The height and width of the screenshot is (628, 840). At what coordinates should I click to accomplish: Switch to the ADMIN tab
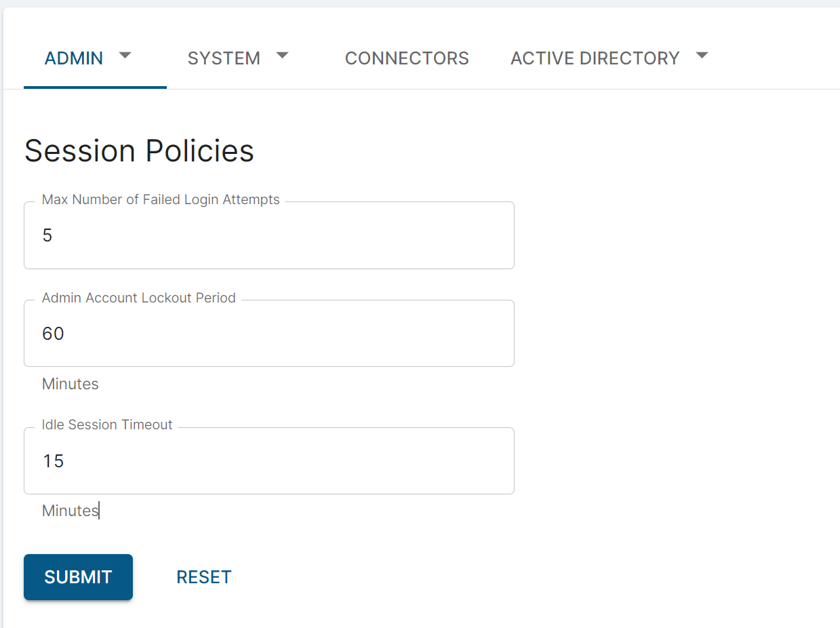74,58
